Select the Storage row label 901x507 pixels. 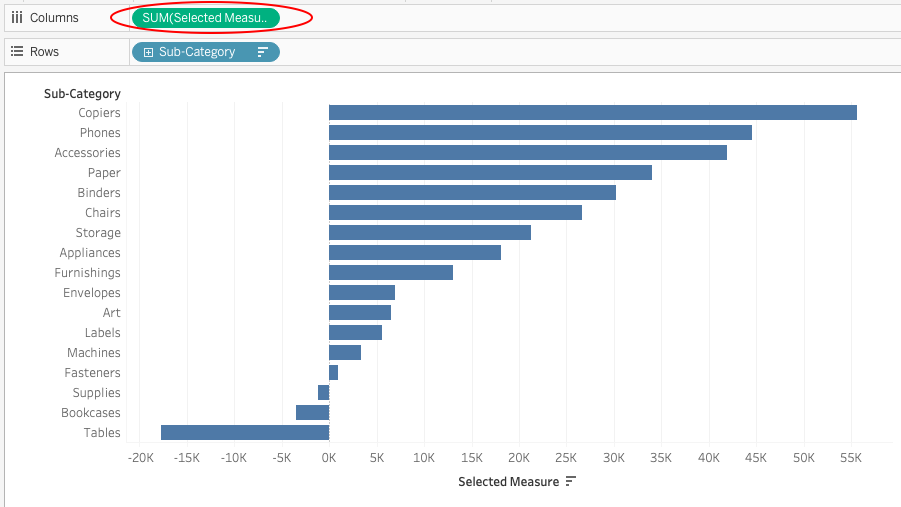(x=98, y=233)
